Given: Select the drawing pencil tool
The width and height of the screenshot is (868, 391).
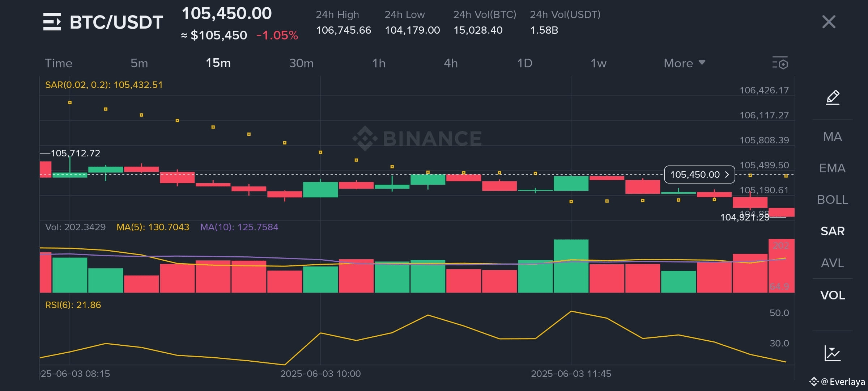Looking at the screenshot, I should (833, 97).
